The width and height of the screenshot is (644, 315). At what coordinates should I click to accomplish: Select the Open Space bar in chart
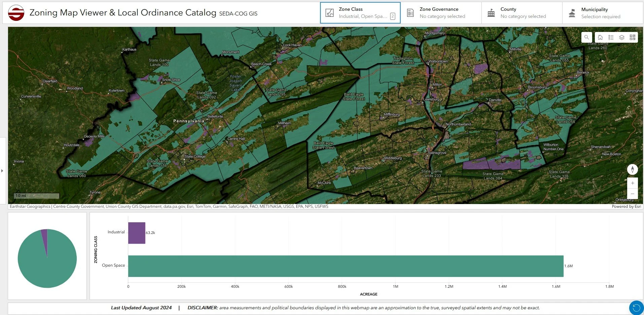point(346,266)
